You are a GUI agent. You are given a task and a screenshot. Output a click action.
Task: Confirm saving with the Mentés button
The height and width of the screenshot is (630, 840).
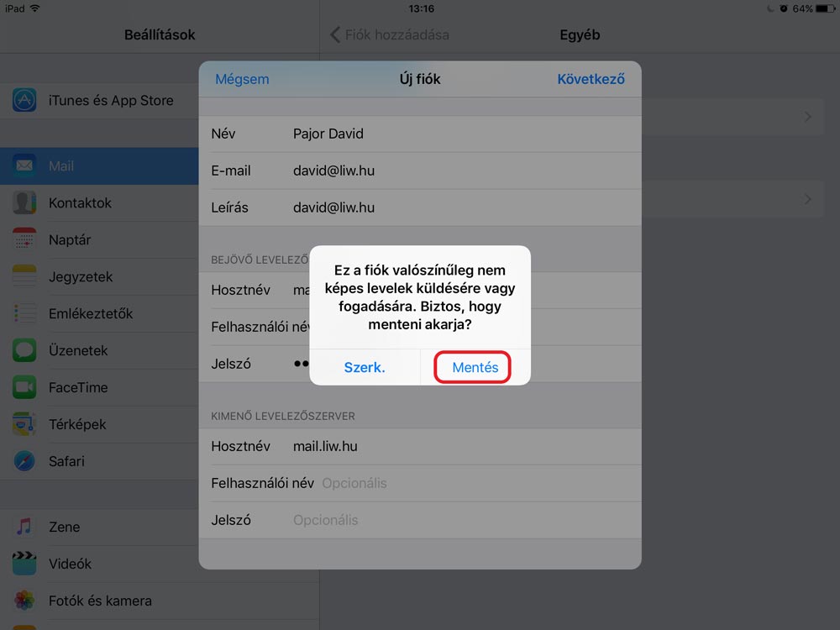click(475, 368)
